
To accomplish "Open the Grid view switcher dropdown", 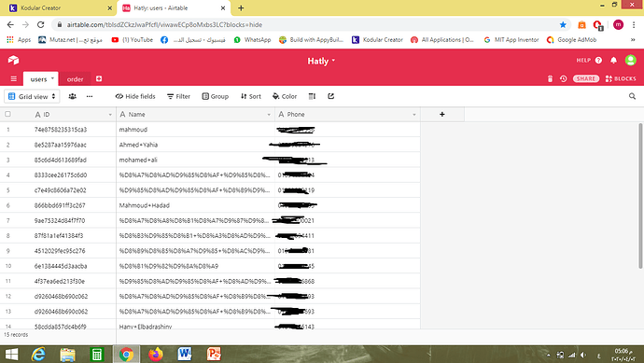I will tap(32, 96).
